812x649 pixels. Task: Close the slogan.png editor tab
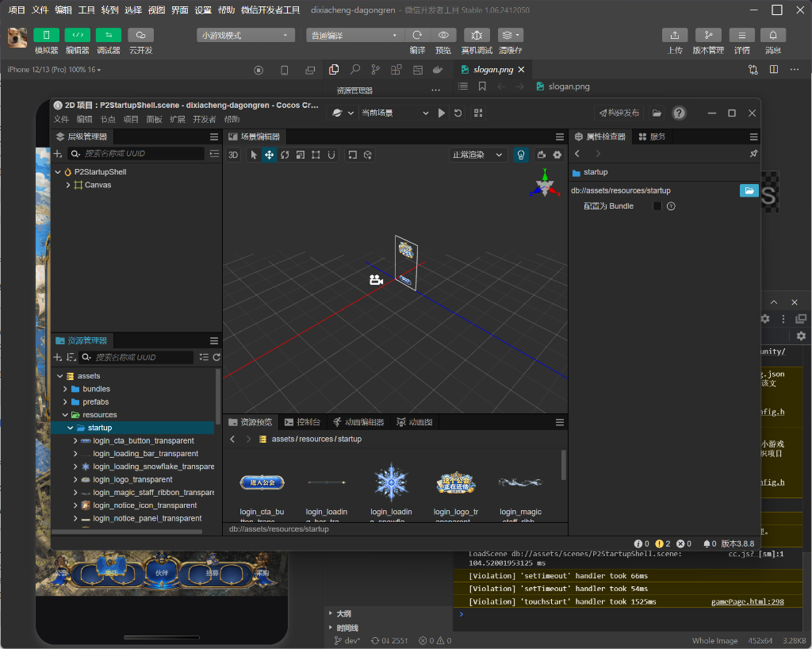[x=522, y=69]
